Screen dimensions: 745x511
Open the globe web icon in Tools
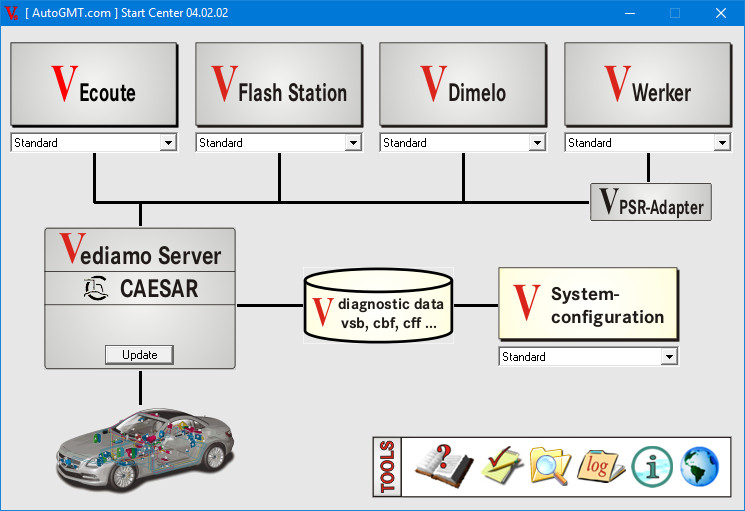click(699, 466)
